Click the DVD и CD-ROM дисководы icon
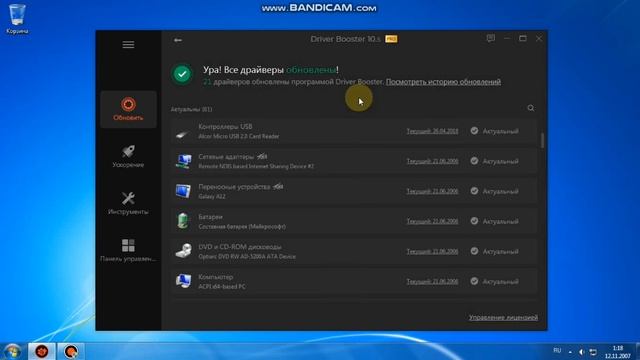The width and height of the screenshot is (640, 360). tap(183, 251)
